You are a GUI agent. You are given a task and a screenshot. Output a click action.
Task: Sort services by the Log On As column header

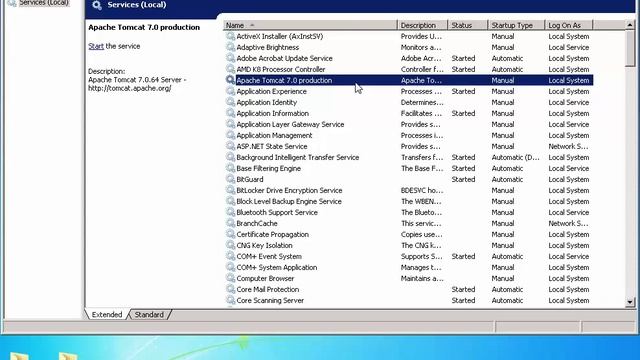[569, 25]
